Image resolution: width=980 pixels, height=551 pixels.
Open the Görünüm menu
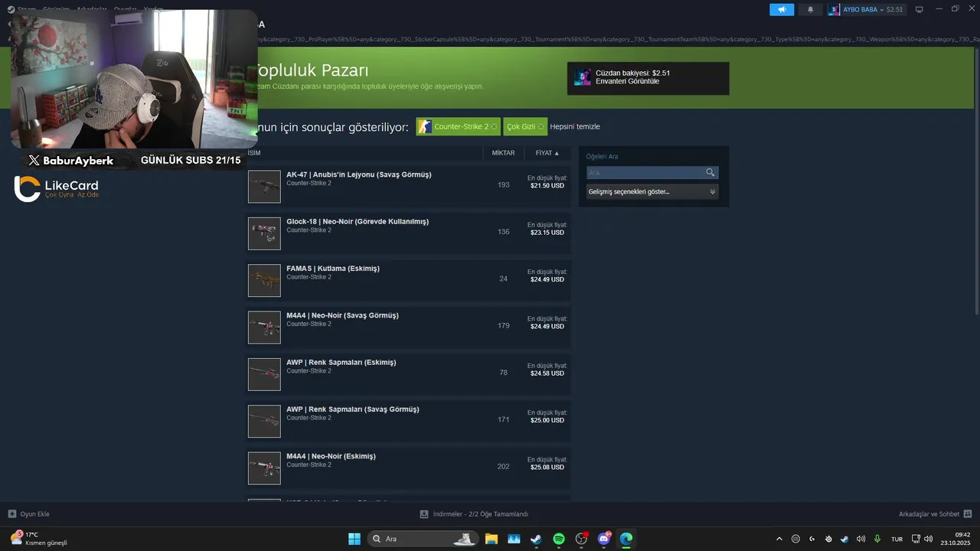(x=57, y=9)
